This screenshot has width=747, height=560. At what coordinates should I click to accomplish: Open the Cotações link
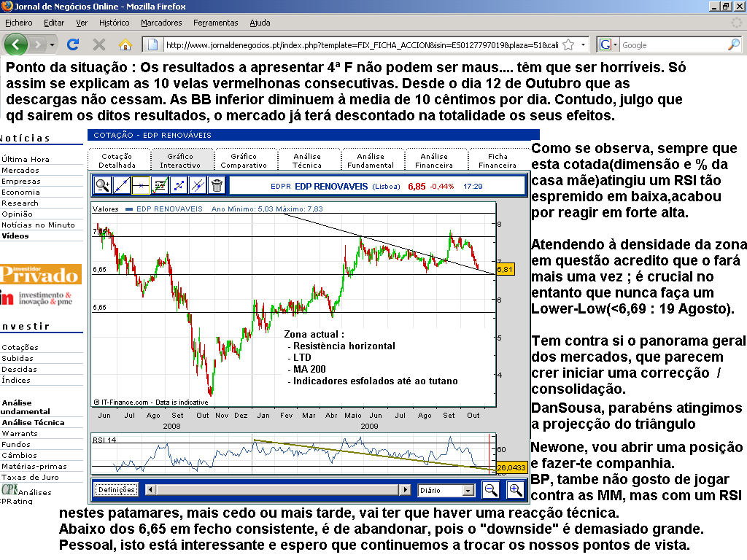[x=20, y=347]
